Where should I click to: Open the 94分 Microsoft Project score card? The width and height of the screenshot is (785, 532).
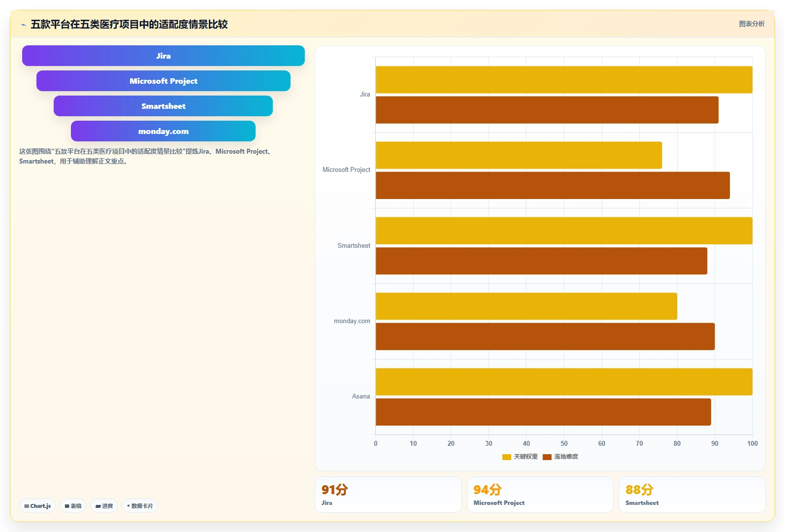[540, 495]
